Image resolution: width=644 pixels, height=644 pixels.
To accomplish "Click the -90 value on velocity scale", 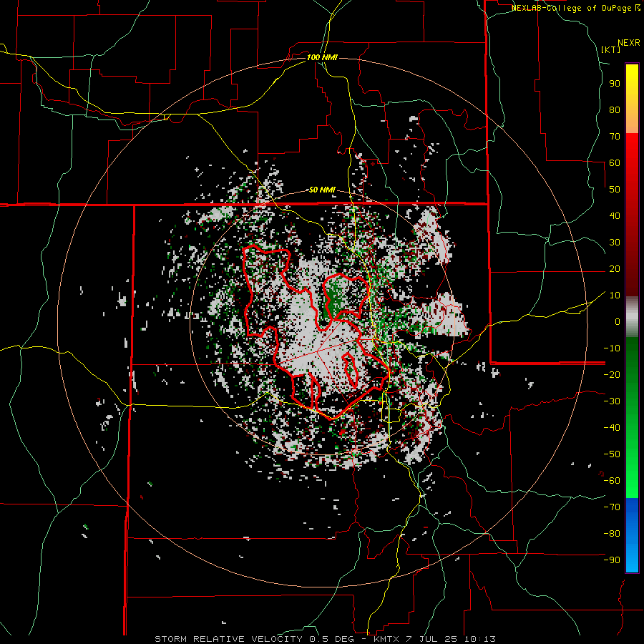I will point(612,560).
